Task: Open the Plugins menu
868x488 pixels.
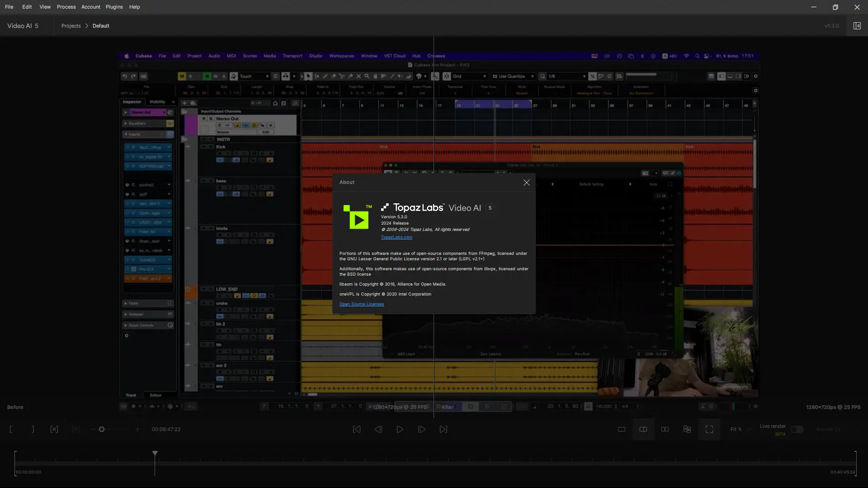Action: (x=114, y=7)
